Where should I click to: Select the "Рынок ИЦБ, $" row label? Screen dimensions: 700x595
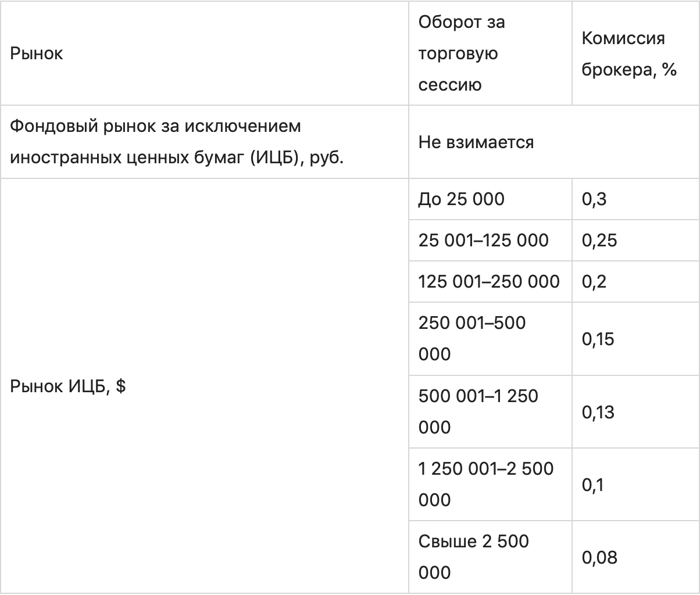click(x=68, y=386)
